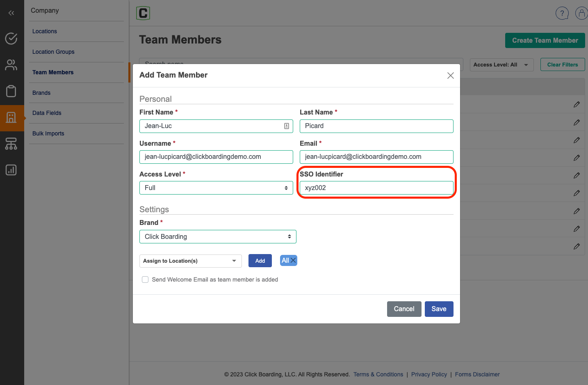Expand the Brand dropdown showing Click Boarding
Viewport: 588px width, 385px height.
click(218, 237)
